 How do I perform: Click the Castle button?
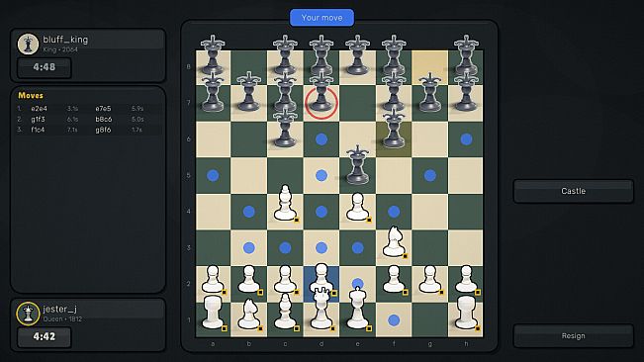click(x=574, y=191)
